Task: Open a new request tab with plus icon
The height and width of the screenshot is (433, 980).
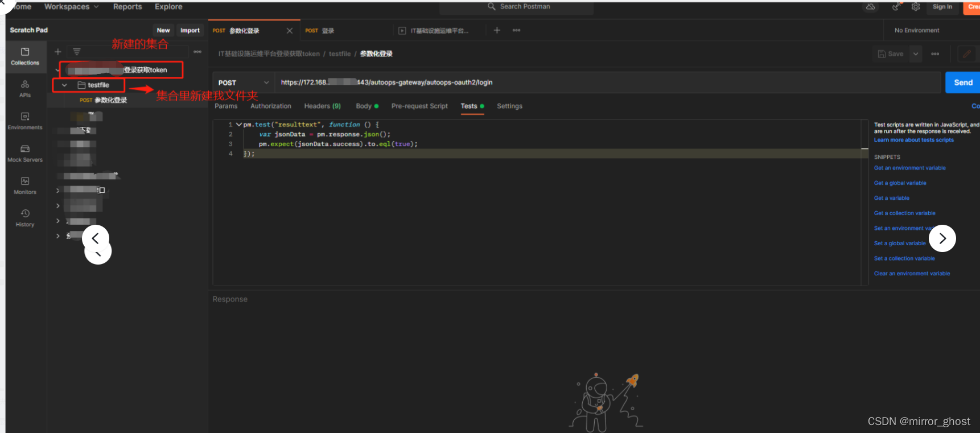Action: [x=497, y=30]
